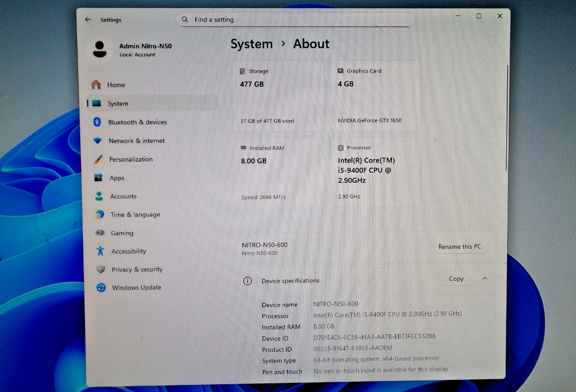Image resolution: width=576 pixels, height=392 pixels.
Task: Go to System in the breadcrumb
Action: tap(252, 44)
